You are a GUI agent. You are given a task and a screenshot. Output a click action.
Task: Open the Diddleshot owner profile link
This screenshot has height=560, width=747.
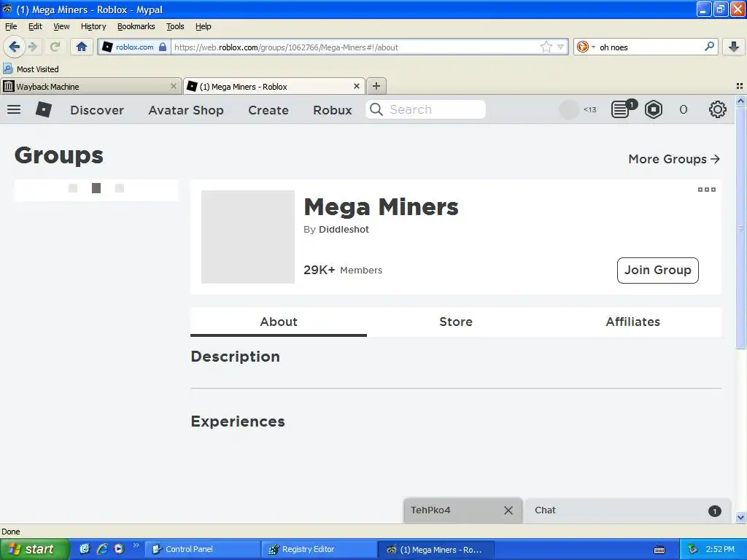(344, 229)
